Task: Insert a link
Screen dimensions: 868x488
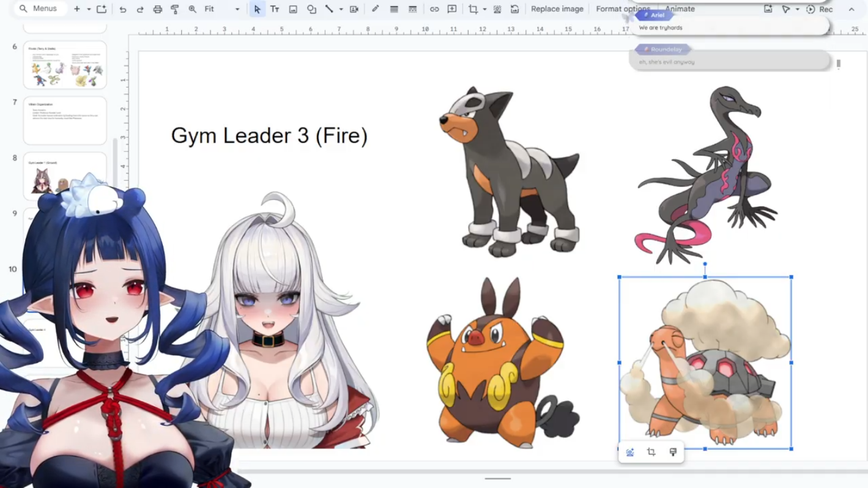Action: pyautogui.click(x=434, y=9)
